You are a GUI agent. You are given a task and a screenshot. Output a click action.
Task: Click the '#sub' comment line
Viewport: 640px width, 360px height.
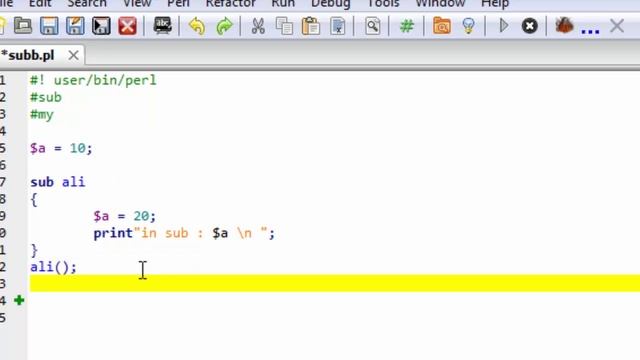46,97
